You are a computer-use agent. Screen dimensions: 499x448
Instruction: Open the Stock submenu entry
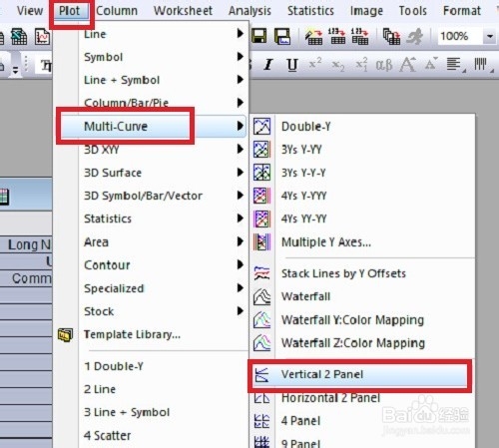99,311
